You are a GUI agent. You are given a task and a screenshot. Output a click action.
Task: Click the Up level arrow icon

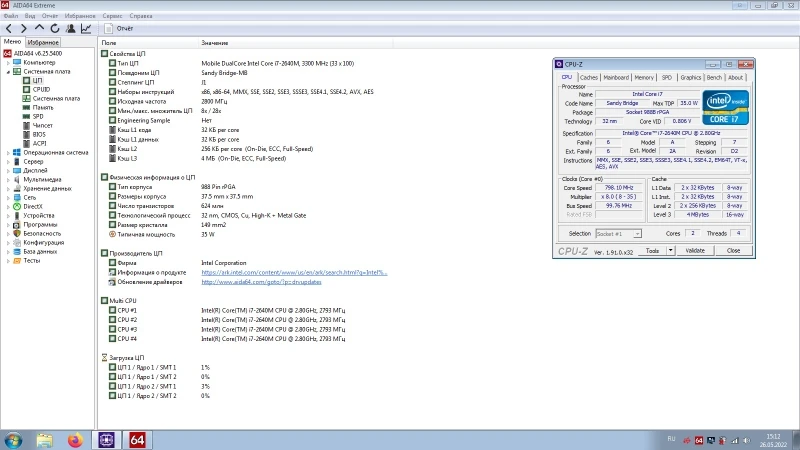pos(39,29)
